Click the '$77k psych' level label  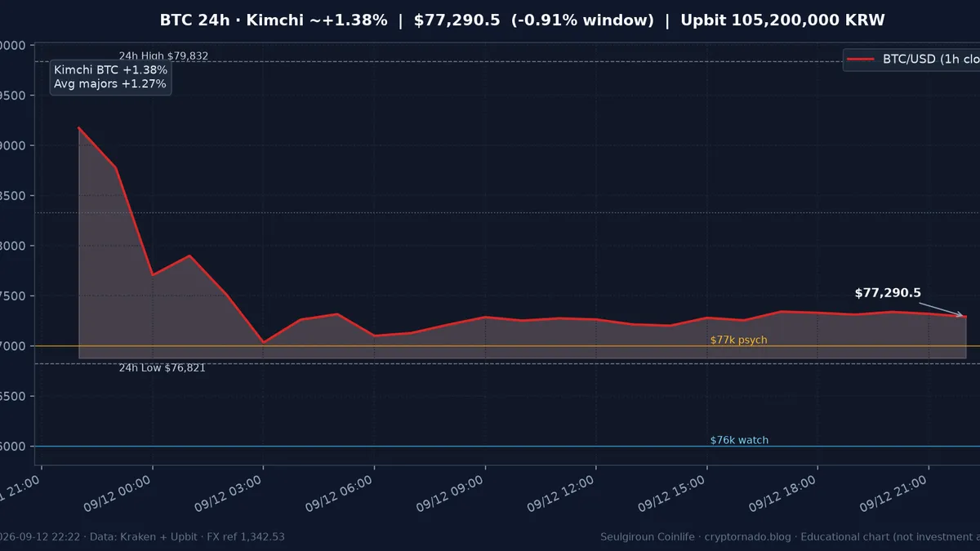(x=738, y=340)
